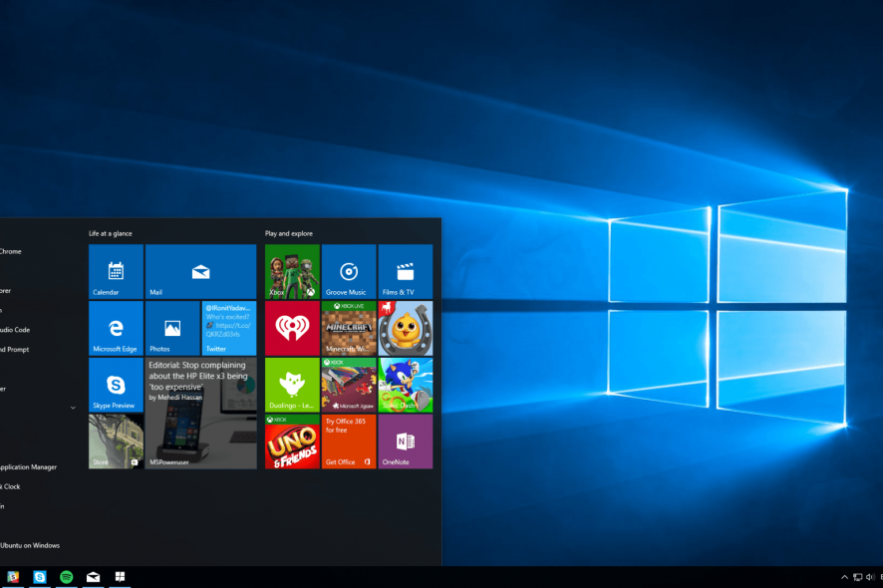Launch the Duolingo tile

pos(292,385)
